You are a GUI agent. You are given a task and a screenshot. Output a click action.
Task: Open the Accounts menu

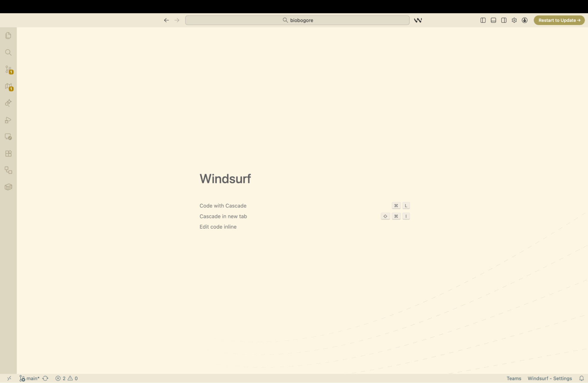click(525, 20)
